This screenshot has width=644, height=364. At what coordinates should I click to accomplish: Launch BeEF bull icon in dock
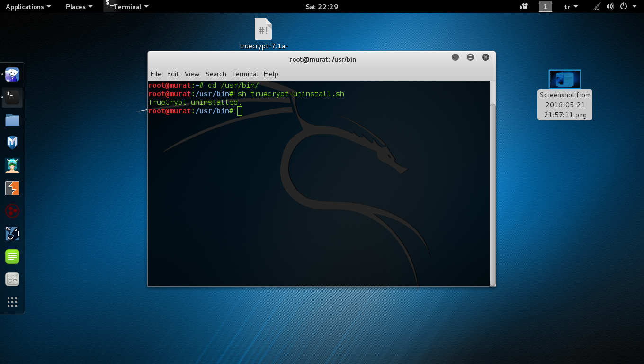coord(12,234)
